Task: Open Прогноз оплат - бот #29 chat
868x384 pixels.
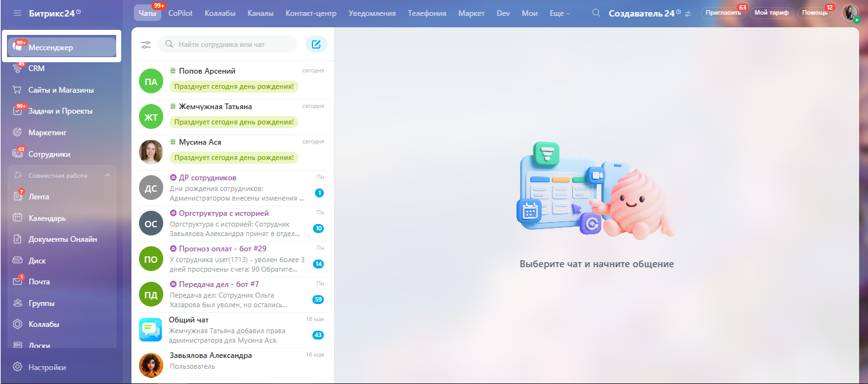Action: (232, 258)
